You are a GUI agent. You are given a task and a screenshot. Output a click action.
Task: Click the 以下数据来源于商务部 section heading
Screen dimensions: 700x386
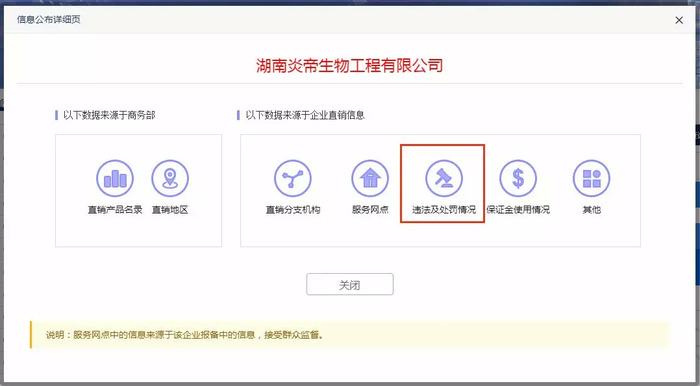[109, 116]
